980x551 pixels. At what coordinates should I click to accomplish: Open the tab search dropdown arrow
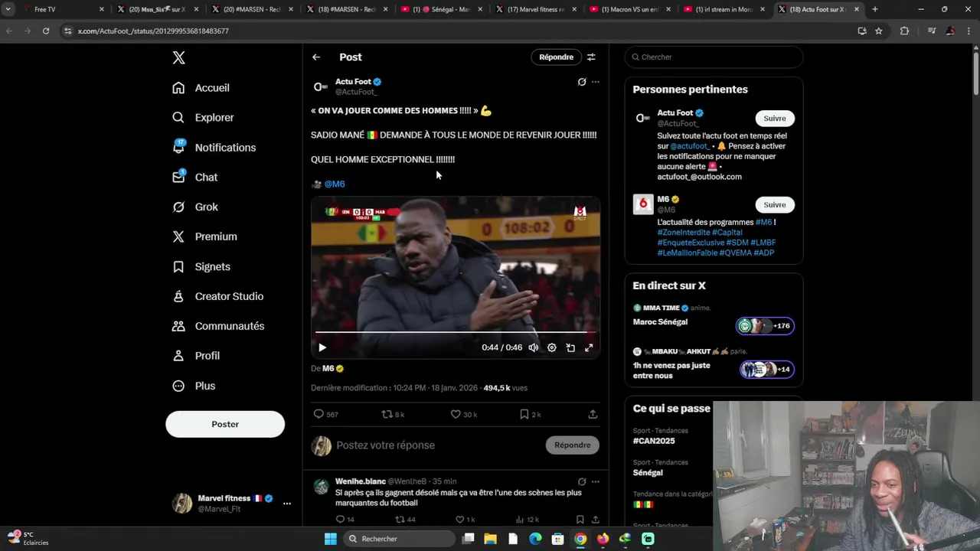(8, 9)
